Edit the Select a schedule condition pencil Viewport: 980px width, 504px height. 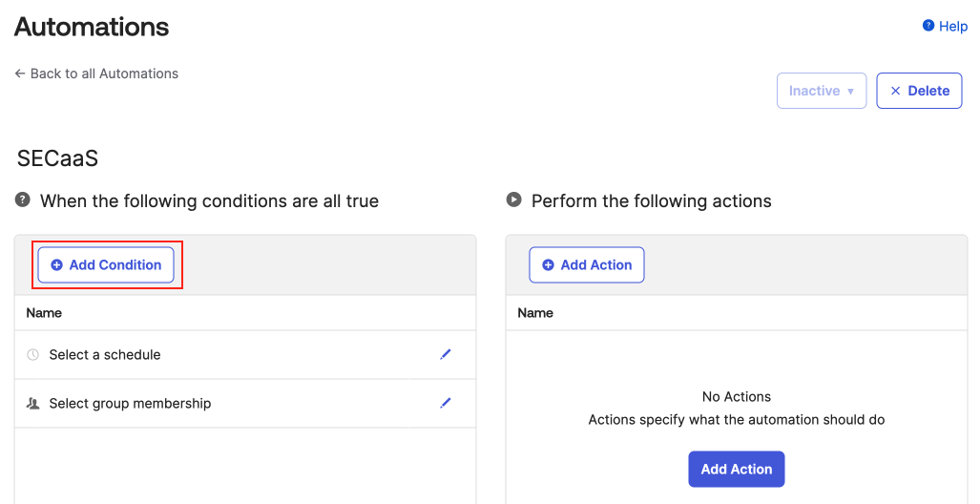(x=445, y=354)
